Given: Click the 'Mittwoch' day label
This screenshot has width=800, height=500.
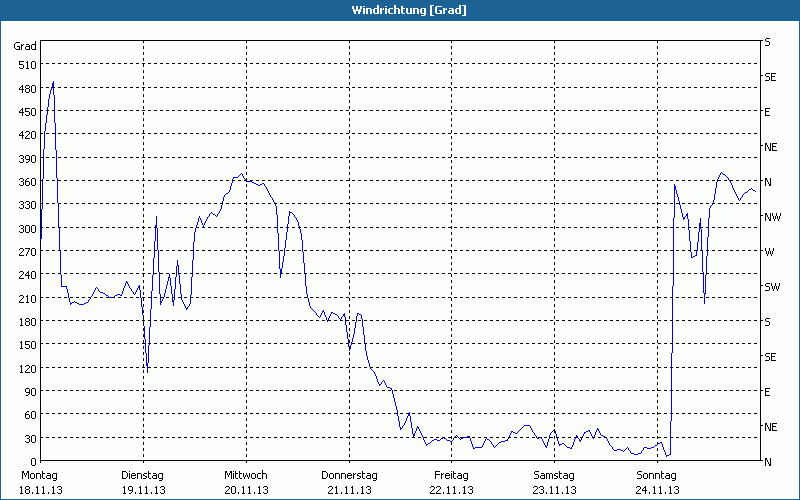Looking at the screenshot, I should [246, 476].
